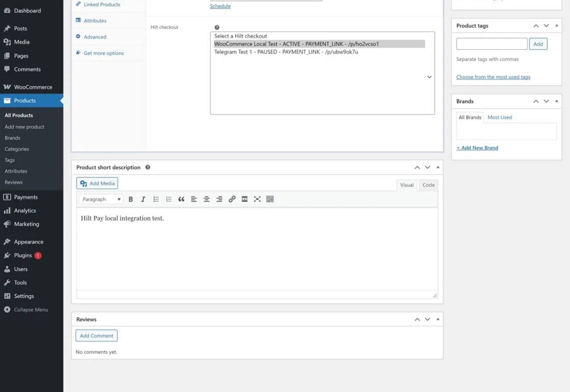Viewport: 570px width, 392px height.
Task: Toggle the Reviews panel triangle
Action: click(x=438, y=319)
